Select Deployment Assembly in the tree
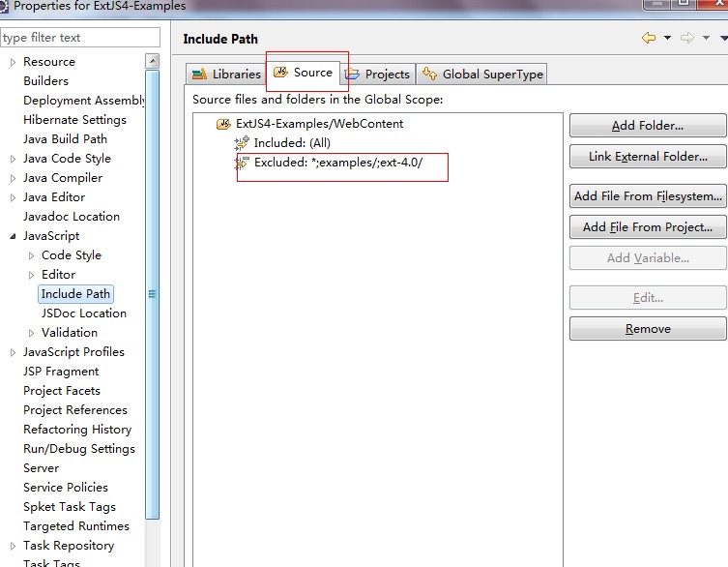Viewport: 728px width, 567px height. (84, 101)
